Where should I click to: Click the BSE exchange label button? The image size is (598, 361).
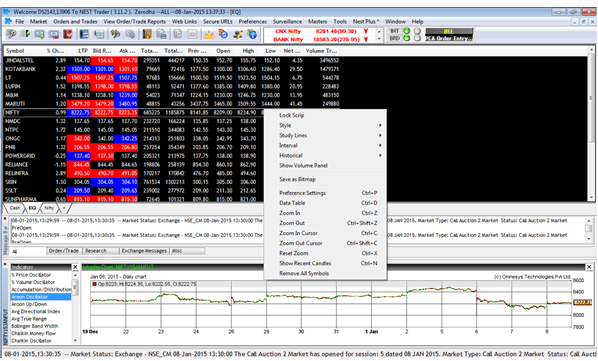449,31
